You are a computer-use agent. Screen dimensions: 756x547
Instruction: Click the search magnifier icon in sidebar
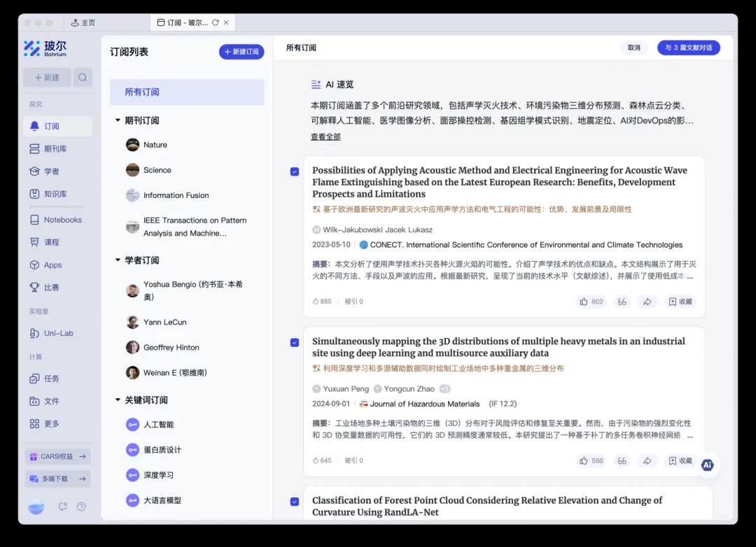(x=83, y=78)
